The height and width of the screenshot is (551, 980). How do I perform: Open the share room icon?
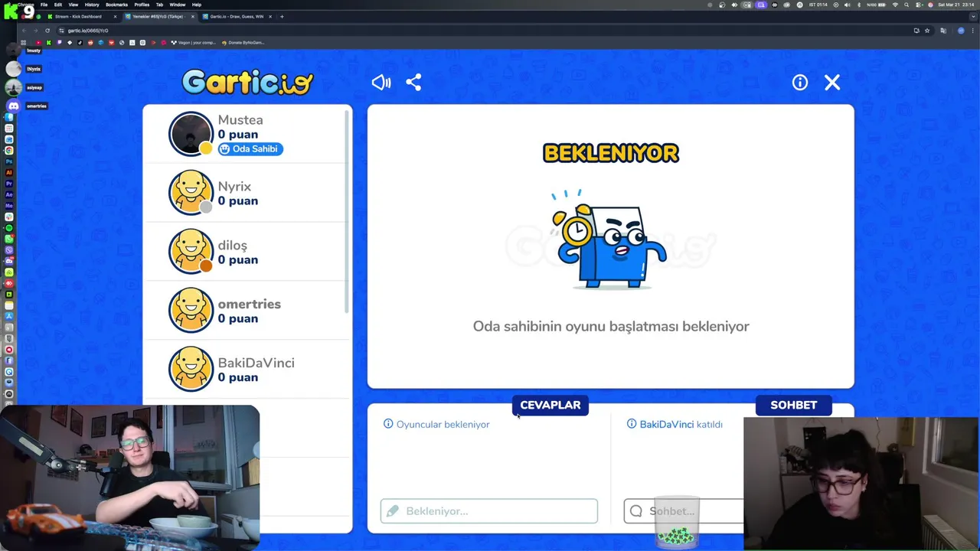pos(413,83)
